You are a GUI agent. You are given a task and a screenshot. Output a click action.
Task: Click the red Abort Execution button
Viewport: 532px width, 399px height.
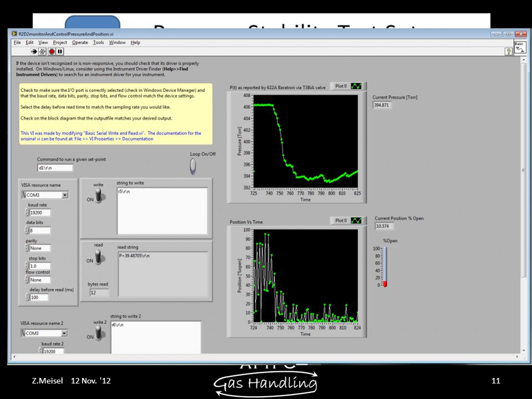click(52, 52)
